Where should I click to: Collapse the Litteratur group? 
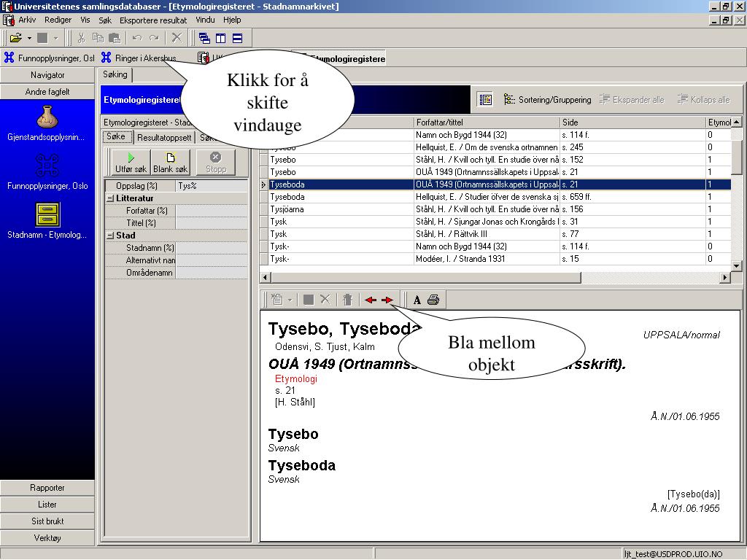click(x=111, y=198)
